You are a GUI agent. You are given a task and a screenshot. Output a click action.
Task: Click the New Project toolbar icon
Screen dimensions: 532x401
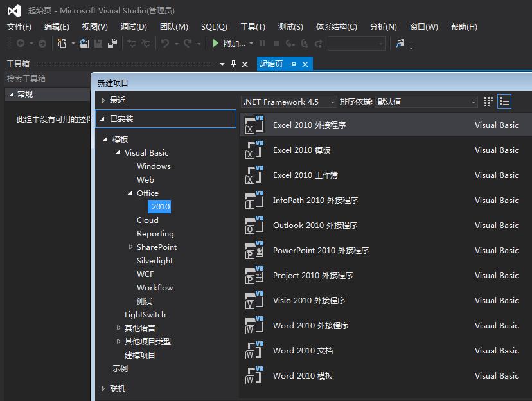(62, 44)
